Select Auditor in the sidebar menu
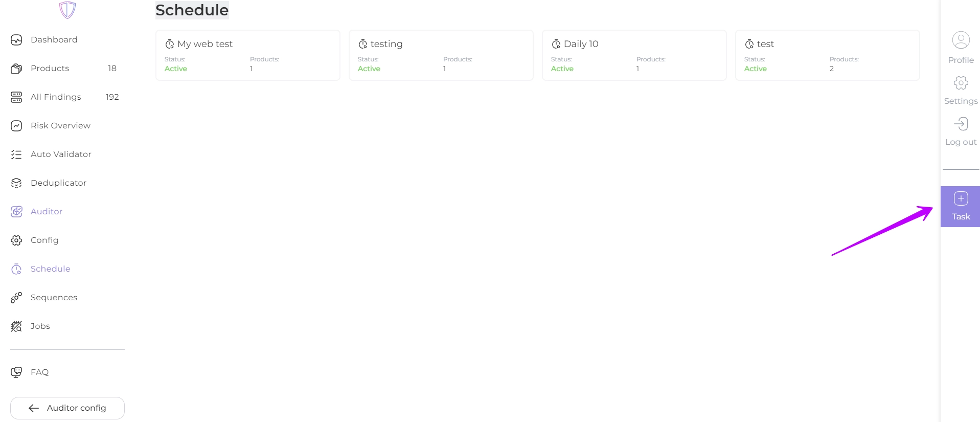The height and width of the screenshot is (422, 980). point(46,212)
